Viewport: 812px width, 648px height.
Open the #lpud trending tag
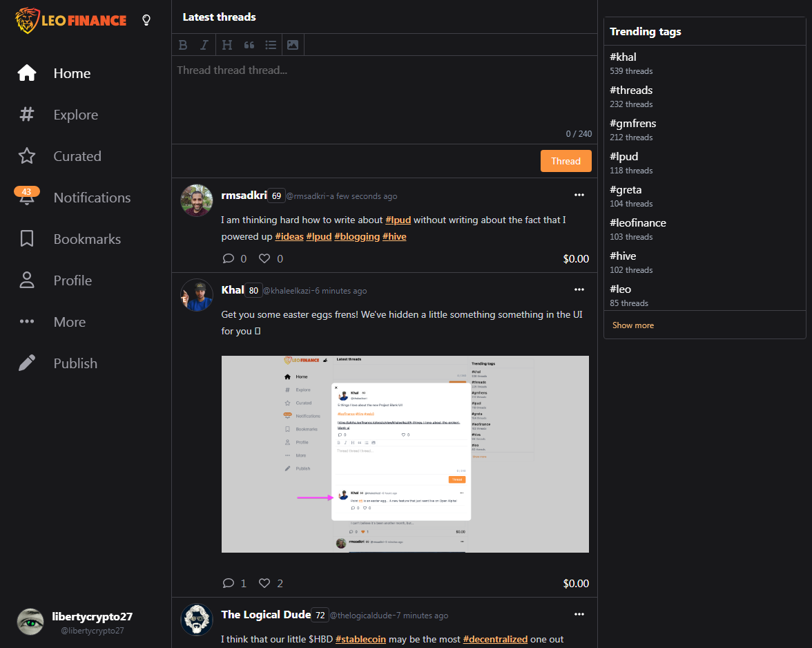623,156
